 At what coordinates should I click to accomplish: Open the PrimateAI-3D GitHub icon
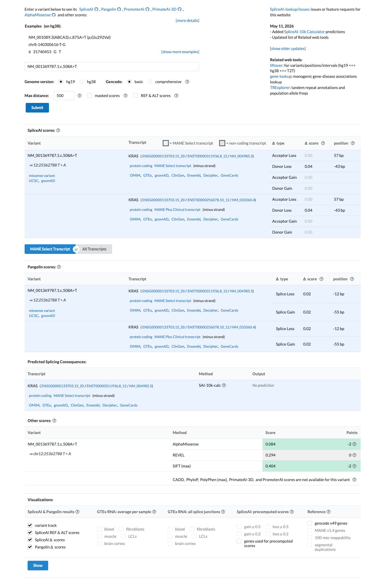[x=180, y=9]
